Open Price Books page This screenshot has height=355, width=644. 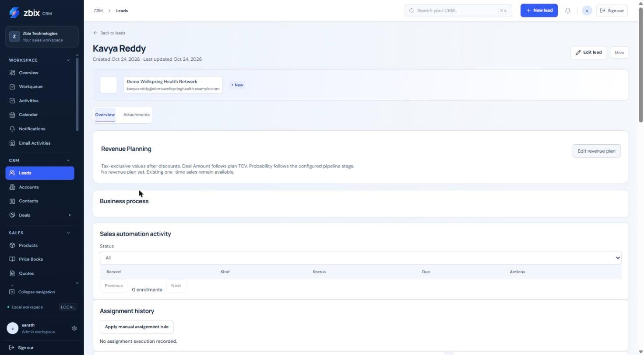click(40, 259)
